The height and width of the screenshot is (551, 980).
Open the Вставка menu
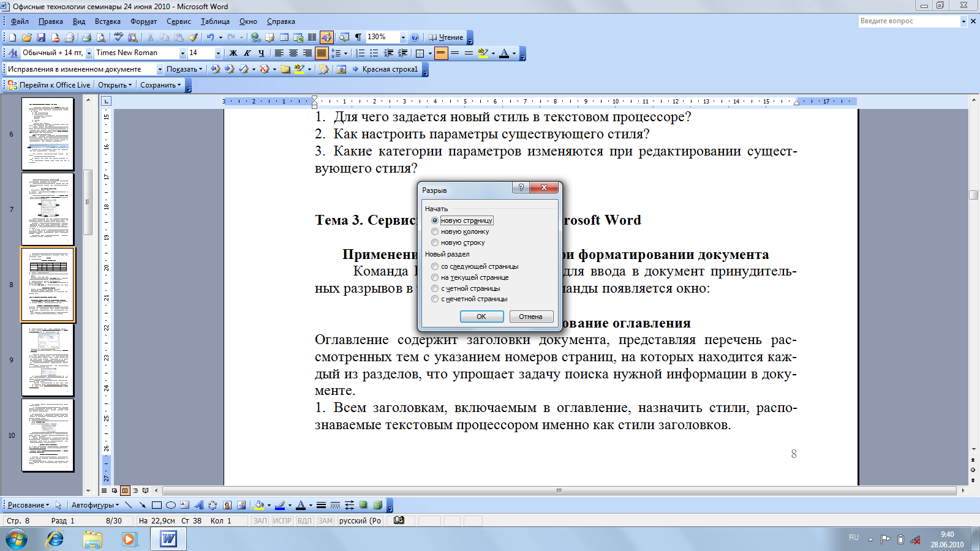pyautogui.click(x=108, y=21)
